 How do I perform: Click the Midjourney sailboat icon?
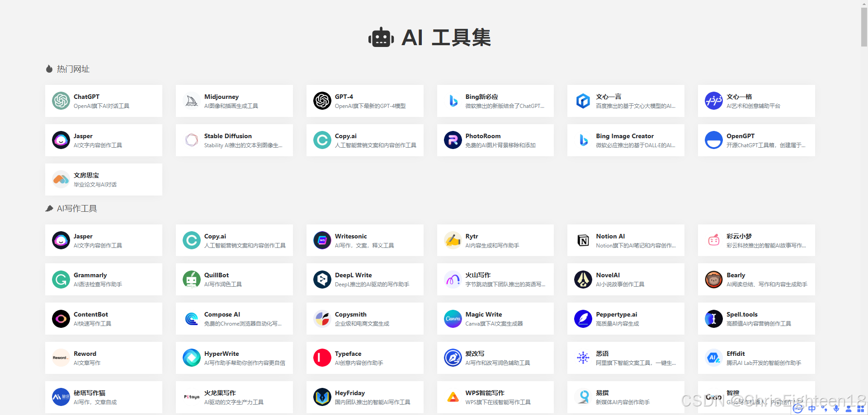[x=191, y=101]
